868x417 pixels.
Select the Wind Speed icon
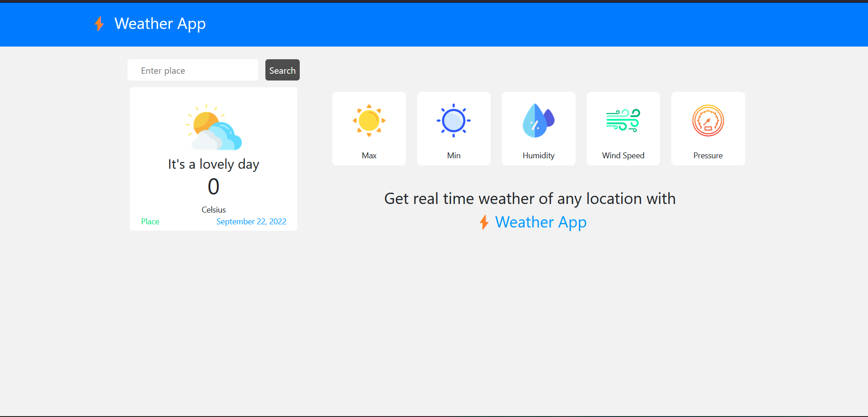point(623,120)
